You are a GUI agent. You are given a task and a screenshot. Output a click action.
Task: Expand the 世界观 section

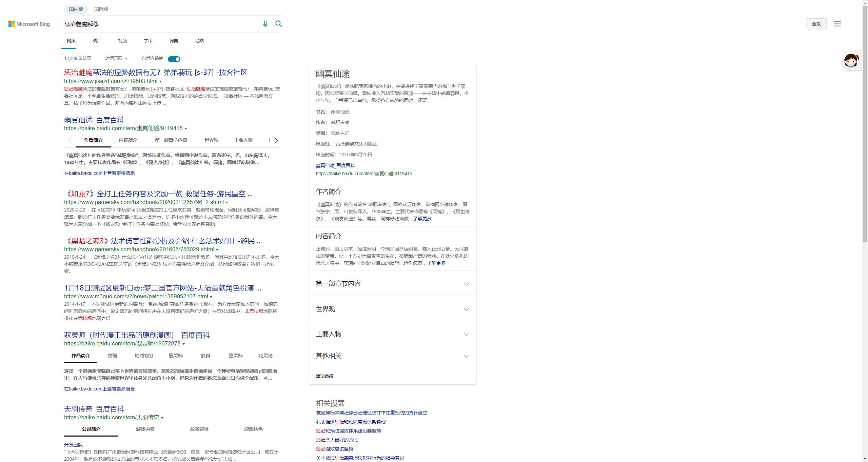392,309
